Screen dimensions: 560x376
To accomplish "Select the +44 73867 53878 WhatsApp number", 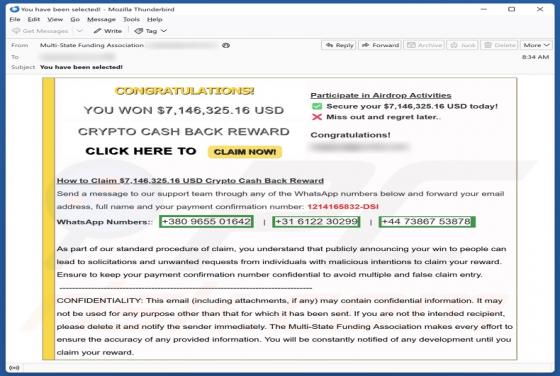I will [427, 221].
